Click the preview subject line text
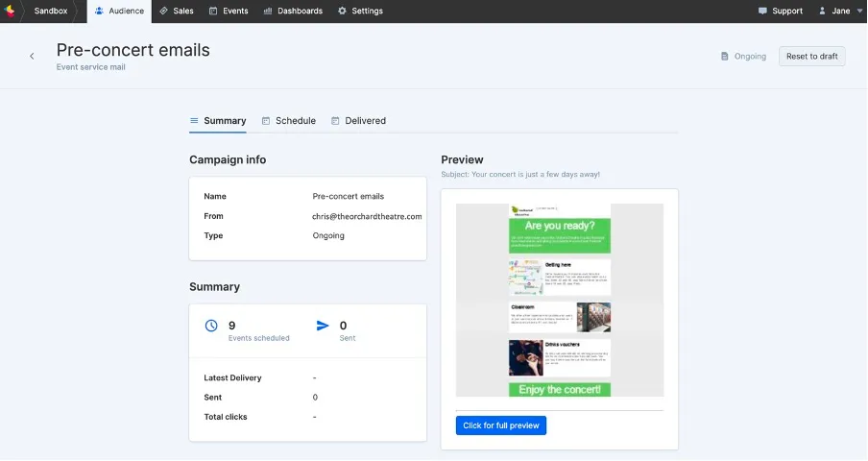Image resolution: width=868 pixels, height=461 pixels. (x=520, y=175)
